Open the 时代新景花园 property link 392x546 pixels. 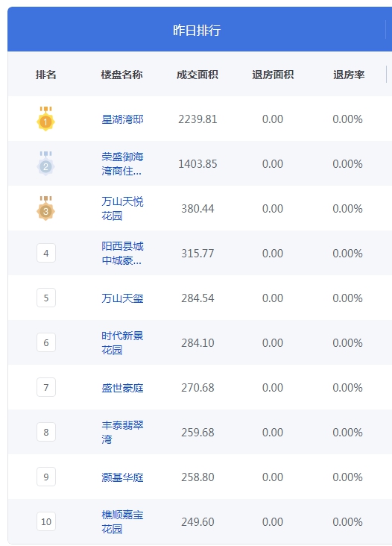[x=122, y=342]
